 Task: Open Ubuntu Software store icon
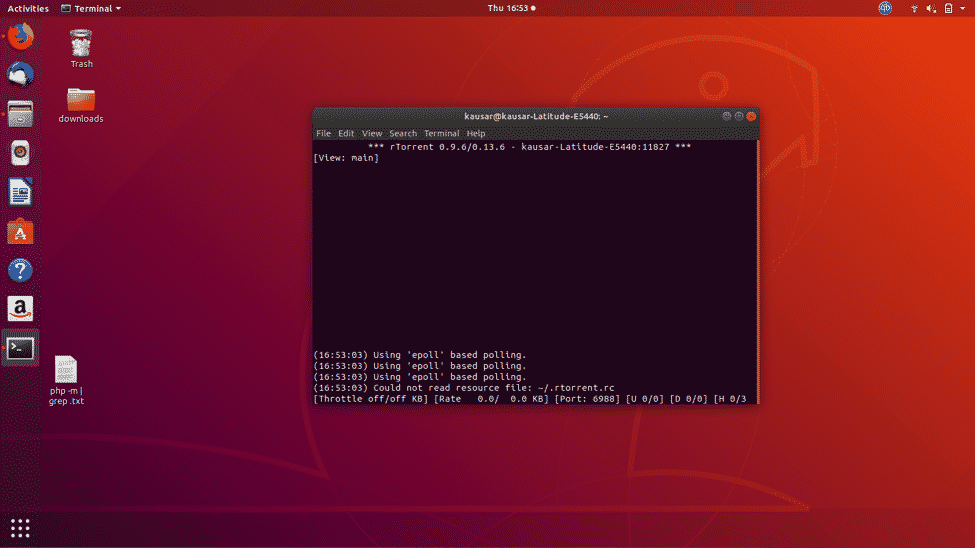coord(20,231)
